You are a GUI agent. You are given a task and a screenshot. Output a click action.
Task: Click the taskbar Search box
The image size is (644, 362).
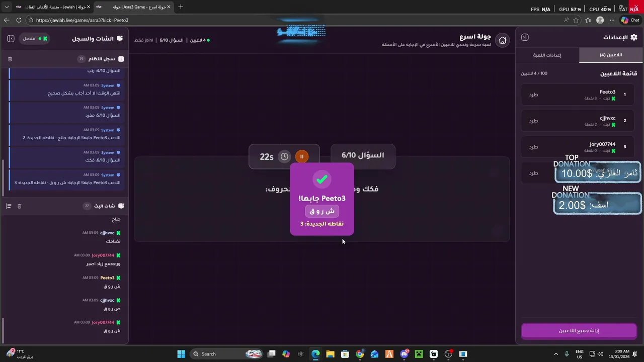tap(227, 354)
